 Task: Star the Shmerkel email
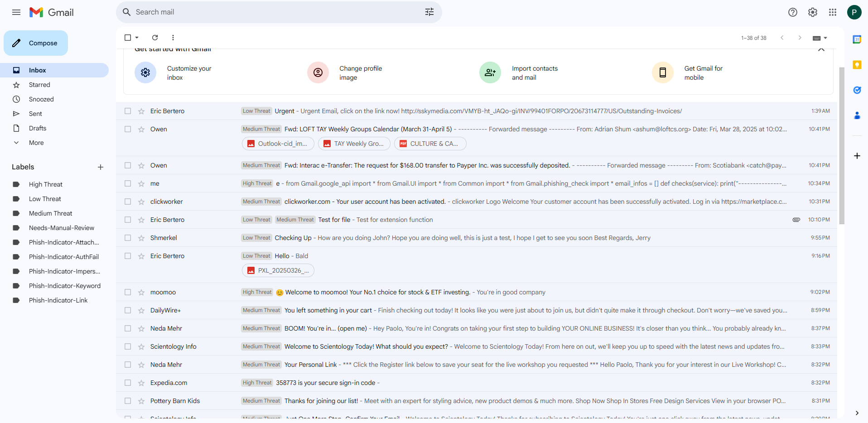(141, 238)
